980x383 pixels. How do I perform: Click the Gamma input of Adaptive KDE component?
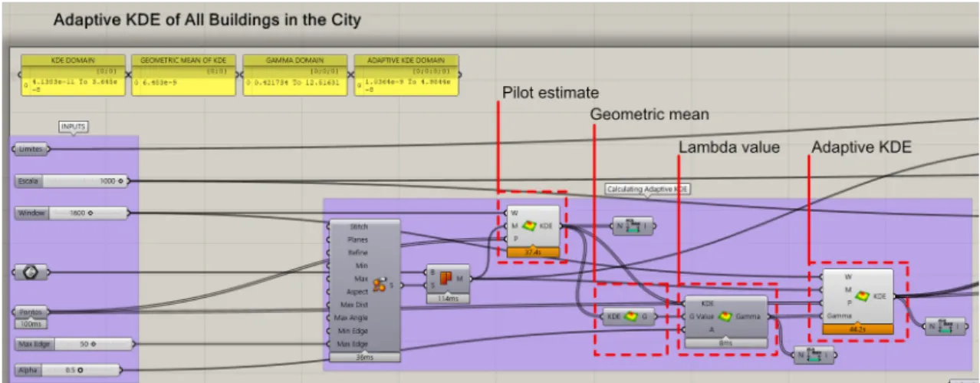tap(837, 315)
